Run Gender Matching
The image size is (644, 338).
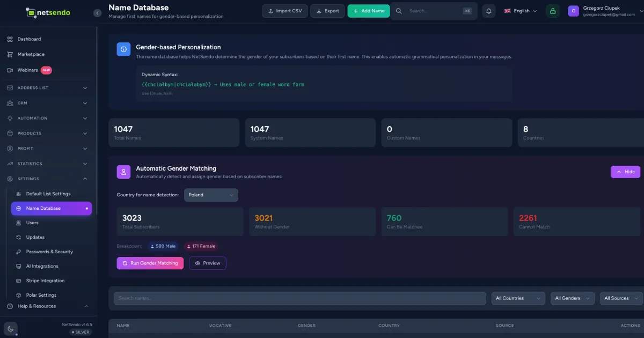tap(150, 263)
